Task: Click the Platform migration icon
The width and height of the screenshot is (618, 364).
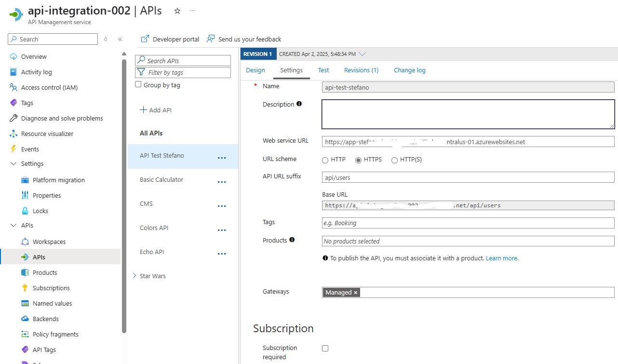Action: tap(25, 180)
